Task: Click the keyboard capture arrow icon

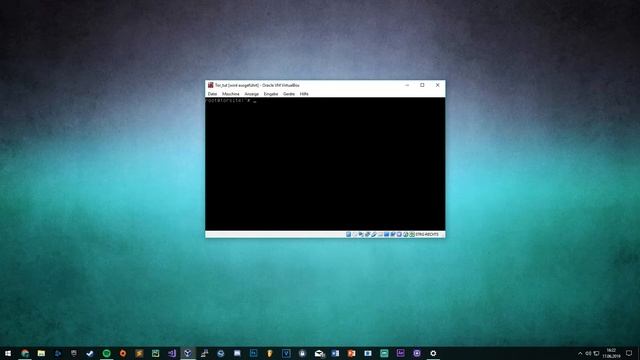Action: pos(412,234)
